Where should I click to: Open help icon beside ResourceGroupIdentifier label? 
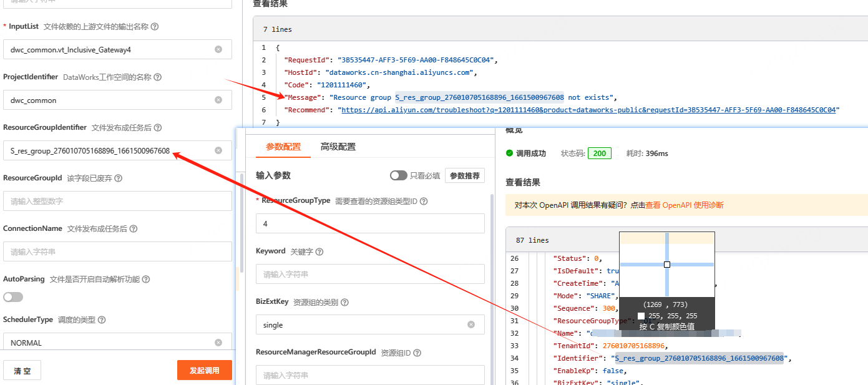[158, 127]
